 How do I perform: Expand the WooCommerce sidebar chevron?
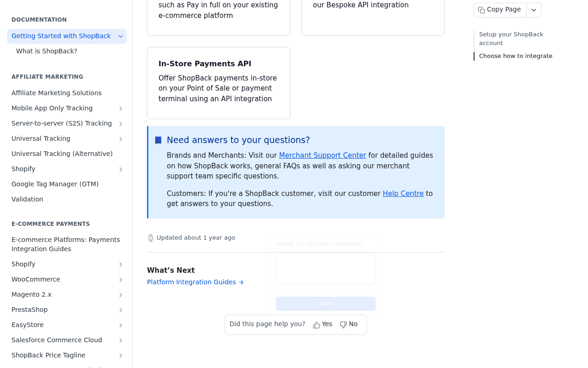coord(121,280)
